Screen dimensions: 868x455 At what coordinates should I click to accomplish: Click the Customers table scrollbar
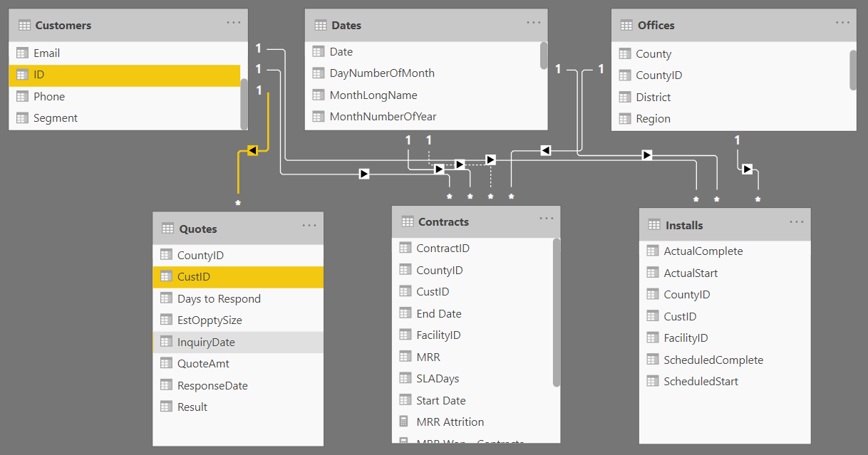coord(244,103)
